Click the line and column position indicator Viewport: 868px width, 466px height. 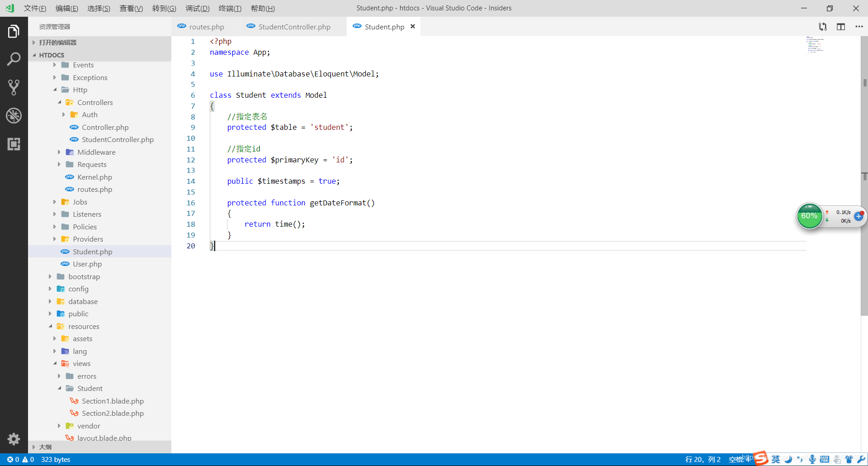[x=703, y=459]
